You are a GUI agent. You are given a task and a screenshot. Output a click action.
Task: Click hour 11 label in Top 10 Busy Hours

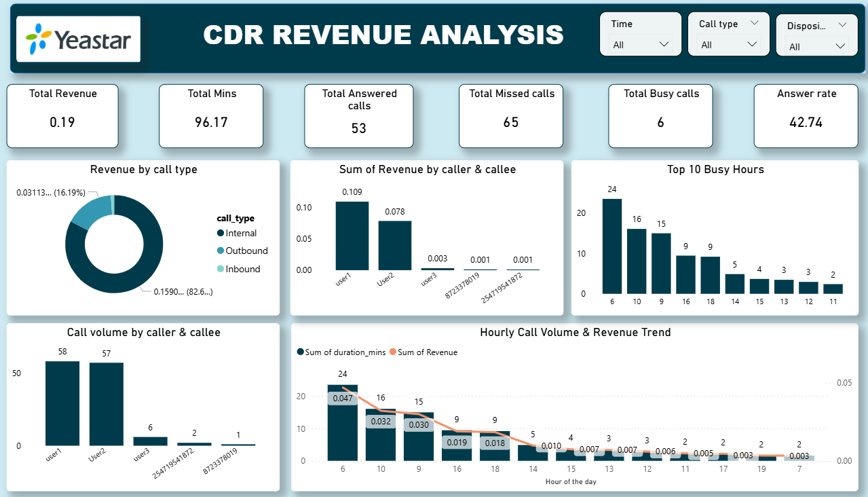(833, 301)
